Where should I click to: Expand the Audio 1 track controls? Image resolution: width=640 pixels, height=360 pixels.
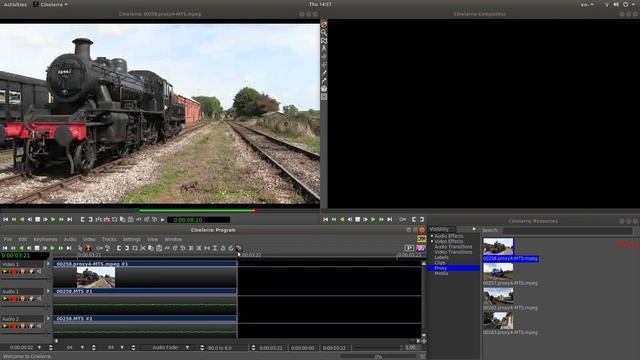48,291
